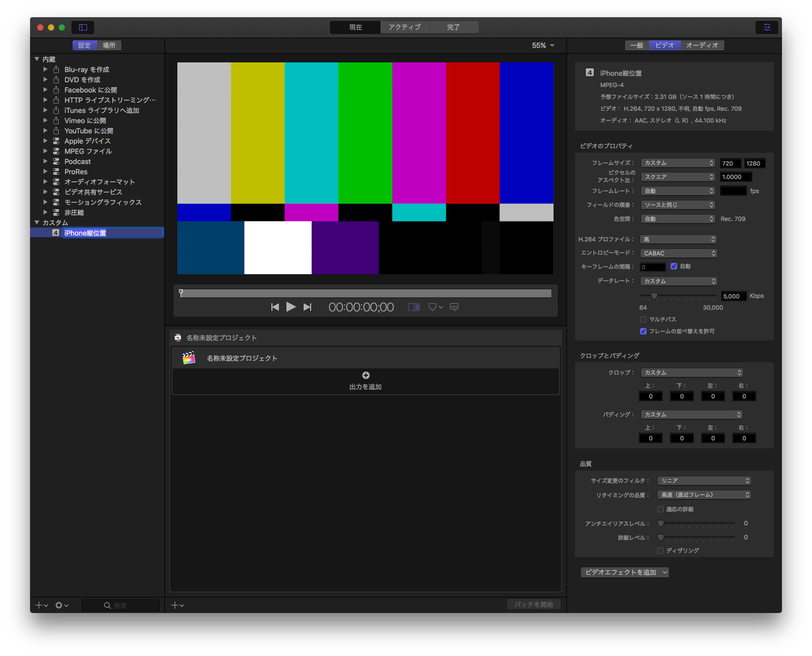Expand the MPEG ファイル group
This screenshot has width=812, height=656.
coord(46,151)
